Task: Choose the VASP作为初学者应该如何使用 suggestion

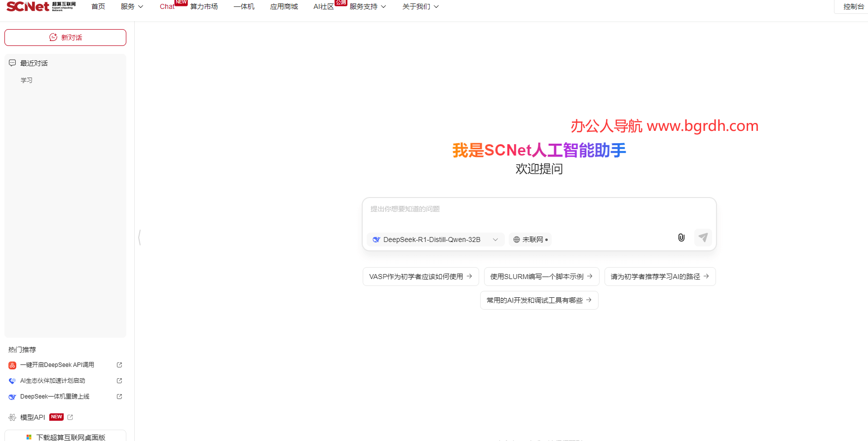Action: click(421, 277)
